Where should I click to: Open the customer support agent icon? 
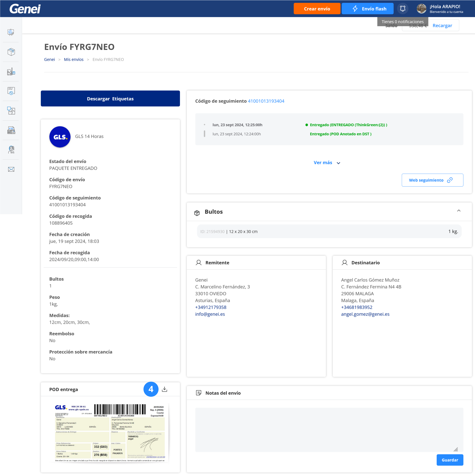click(11, 150)
